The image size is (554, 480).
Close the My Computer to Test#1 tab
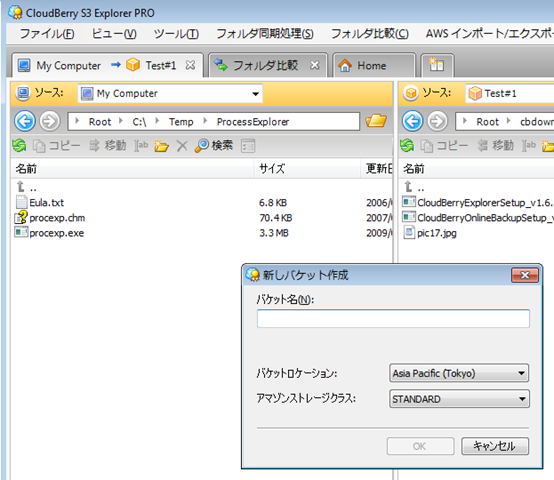point(190,65)
